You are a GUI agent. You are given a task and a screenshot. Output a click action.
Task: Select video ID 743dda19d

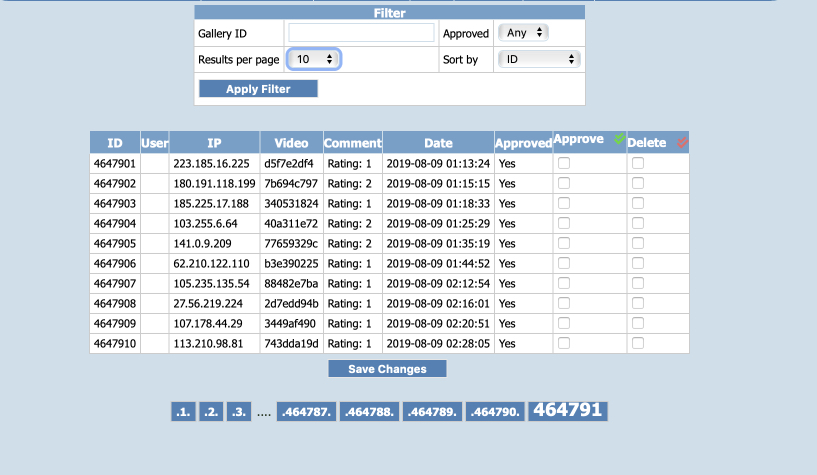pos(291,344)
